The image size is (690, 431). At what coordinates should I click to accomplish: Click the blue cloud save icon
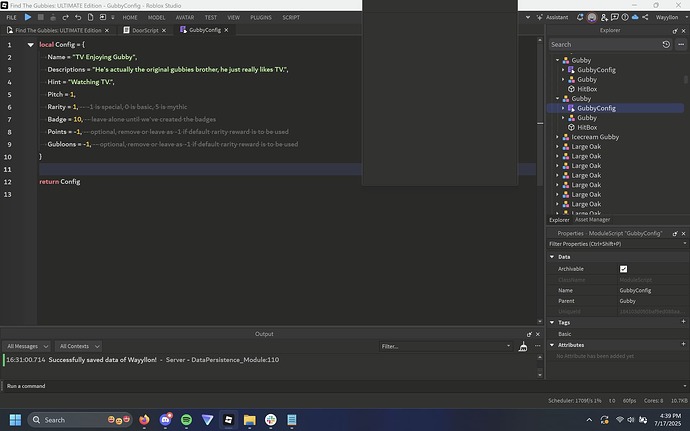[x=635, y=17]
